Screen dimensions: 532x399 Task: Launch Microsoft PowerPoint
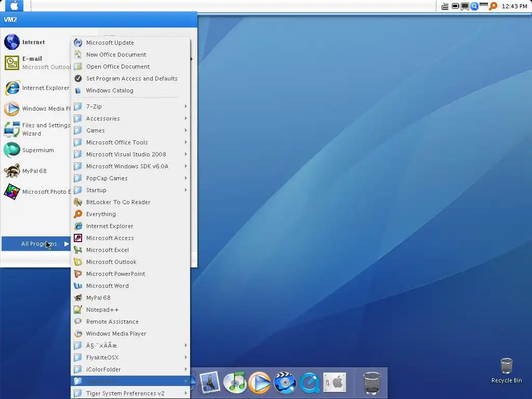point(130,274)
